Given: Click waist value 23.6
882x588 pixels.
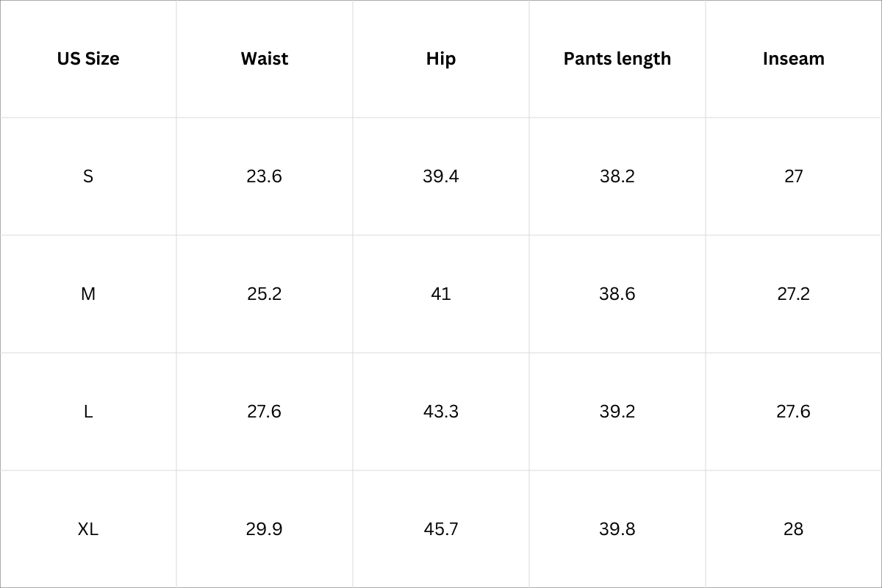Looking at the screenshot, I should point(265,176).
